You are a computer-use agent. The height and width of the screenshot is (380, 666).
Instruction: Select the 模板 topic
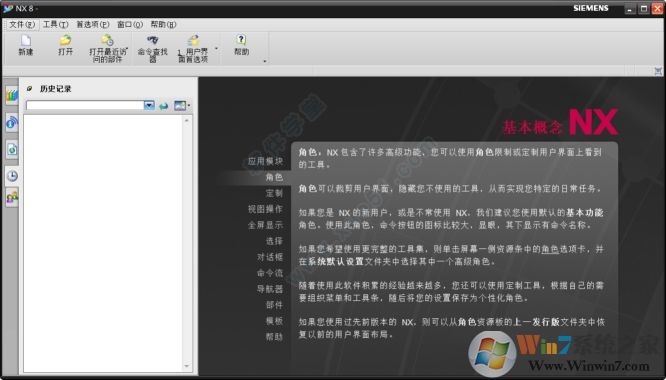274,321
